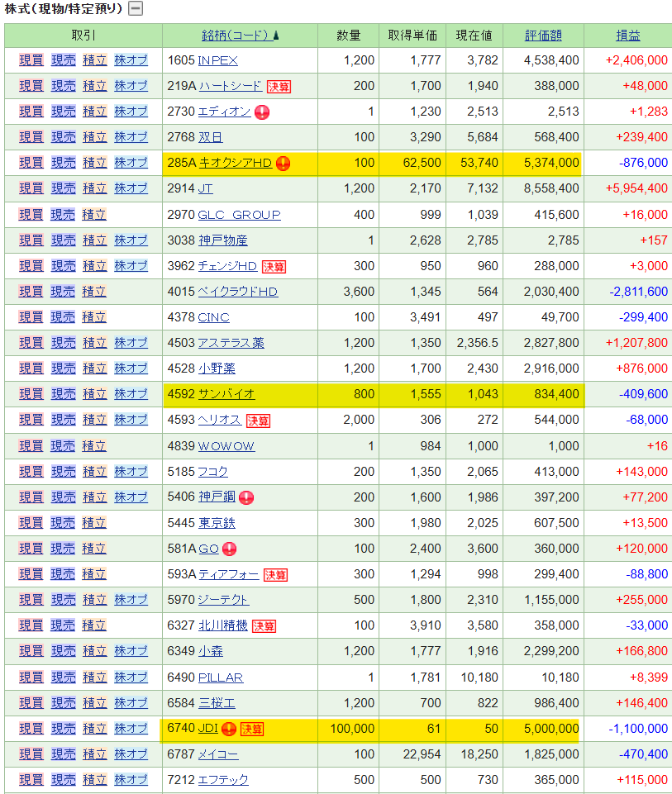Open the 決算 badge beside 北川精機
672x794 pixels.
tap(264, 626)
